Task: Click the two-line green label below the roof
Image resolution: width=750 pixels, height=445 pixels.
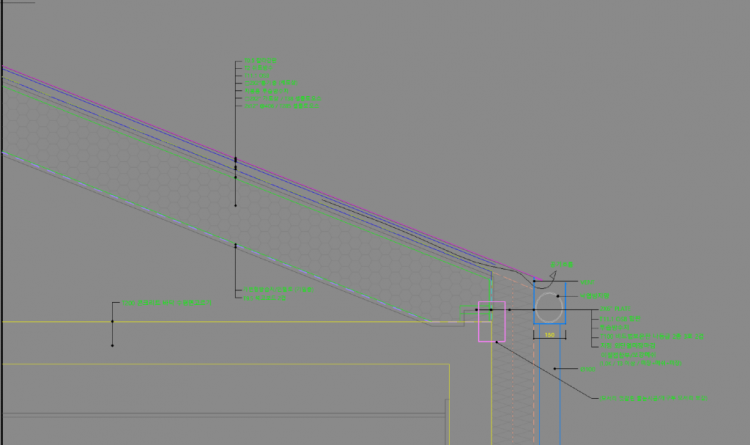Action: point(279,293)
